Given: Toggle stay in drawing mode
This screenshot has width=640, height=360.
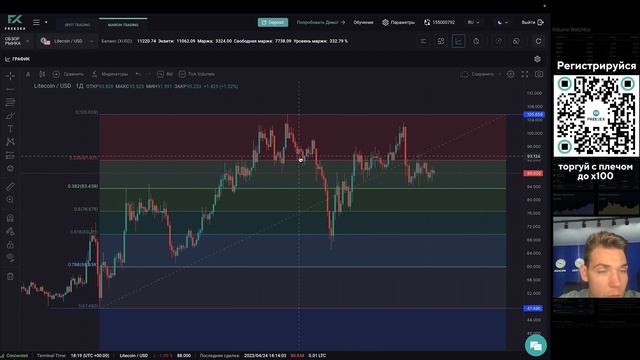Looking at the screenshot, I should (10, 231).
